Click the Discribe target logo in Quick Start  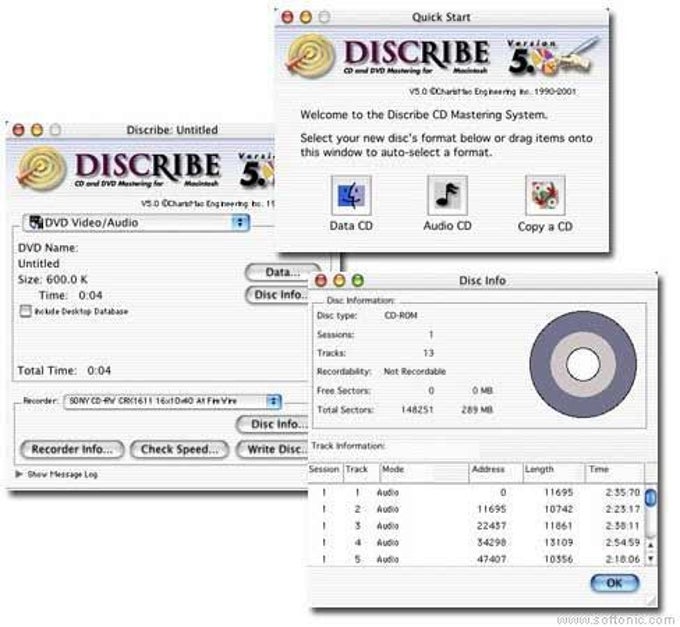click(x=311, y=56)
